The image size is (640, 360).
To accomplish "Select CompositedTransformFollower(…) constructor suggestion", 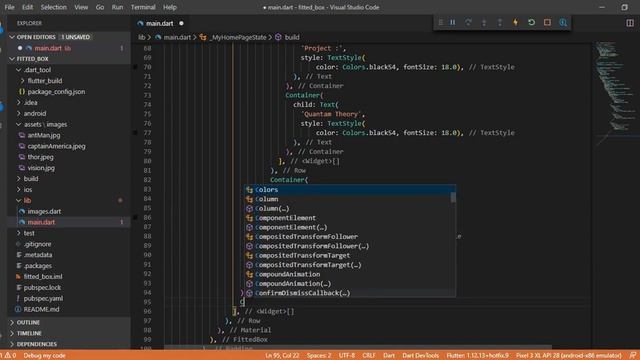I will [x=350, y=246].
